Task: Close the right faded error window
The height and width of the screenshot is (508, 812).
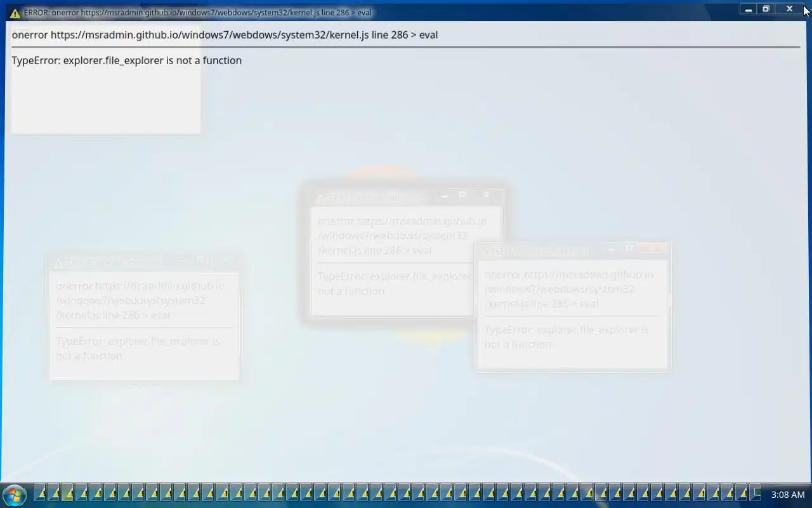Action: click(x=653, y=248)
